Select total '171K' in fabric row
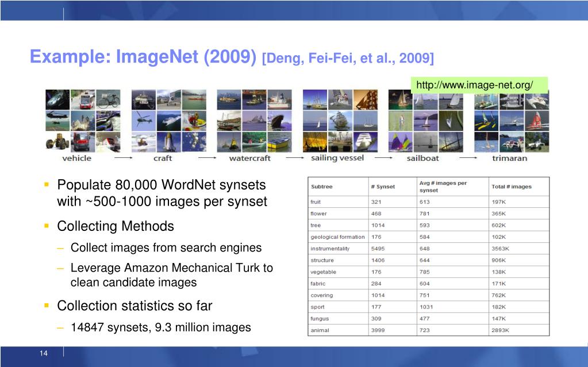The height and width of the screenshot is (367, 588). coord(498,284)
